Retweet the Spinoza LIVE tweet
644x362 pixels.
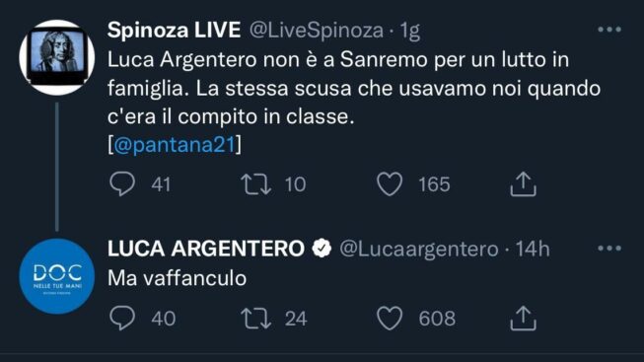pyautogui.click(x=255, y=184)
